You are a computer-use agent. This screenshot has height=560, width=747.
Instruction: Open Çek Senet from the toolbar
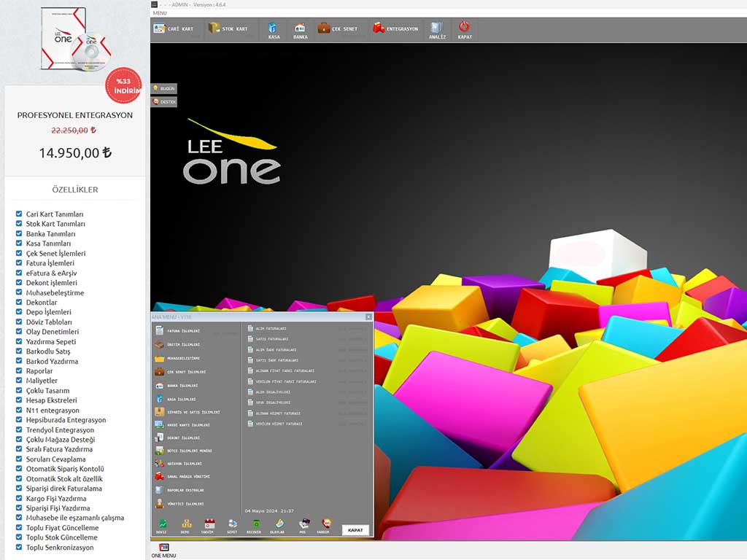[338, 29]
